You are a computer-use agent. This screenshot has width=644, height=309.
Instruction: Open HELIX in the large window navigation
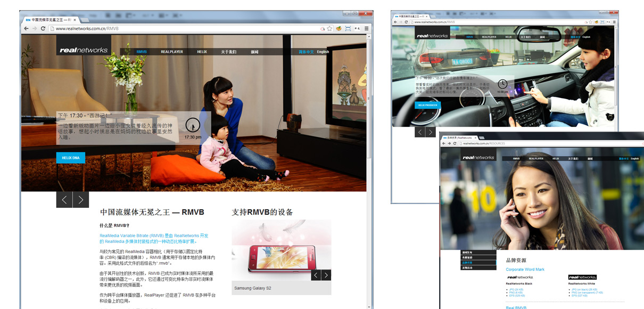[x=202, y=52]
